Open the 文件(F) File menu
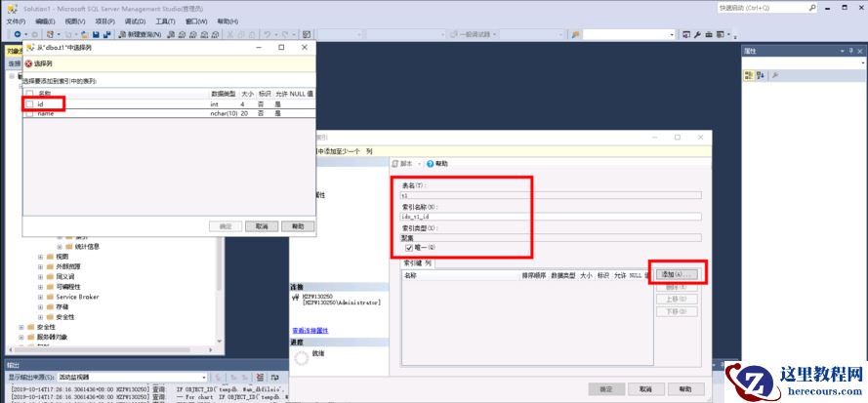 [x=16, y=21]
